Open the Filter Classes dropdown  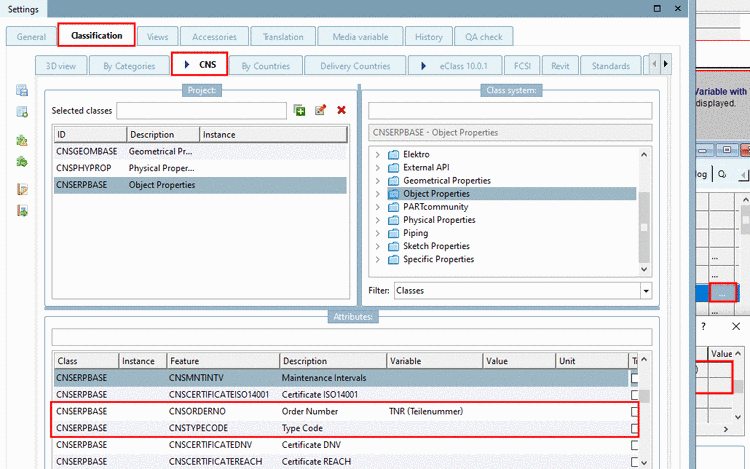[x=646, y=291]
